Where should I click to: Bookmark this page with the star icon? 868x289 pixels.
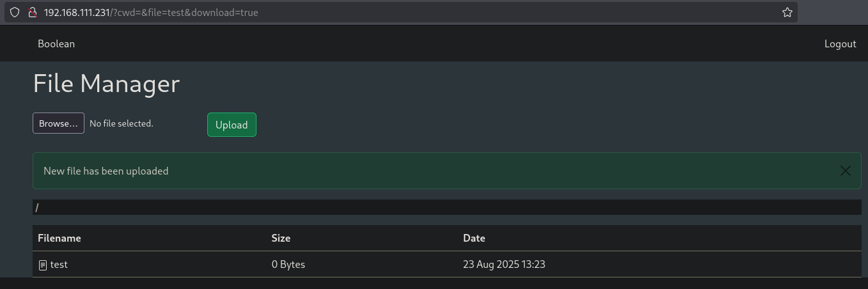click(787, 12)
